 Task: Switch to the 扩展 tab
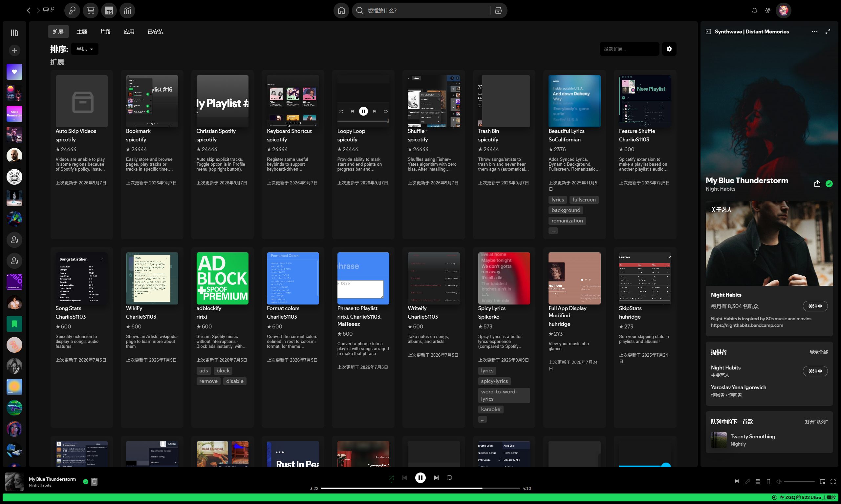(x=58, y=31)
